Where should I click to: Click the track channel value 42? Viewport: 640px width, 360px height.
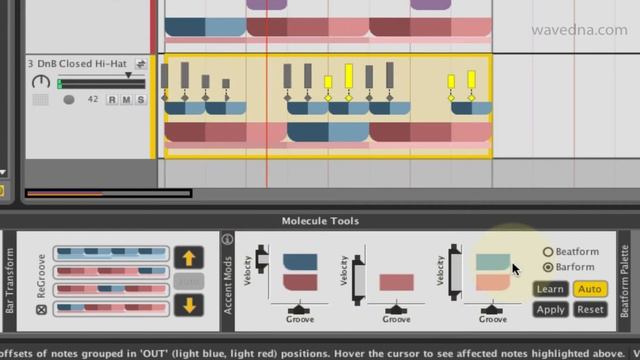coord(93,99)
